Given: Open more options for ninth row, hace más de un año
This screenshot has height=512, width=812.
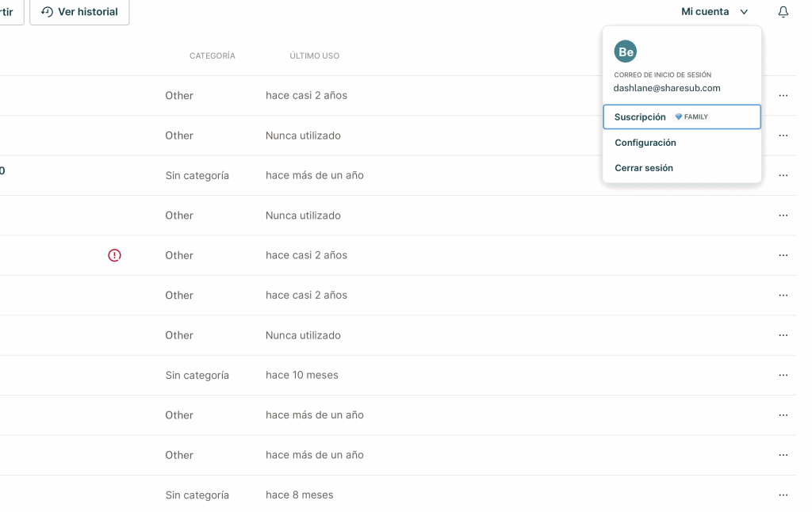Looking at the screenshot, I should pyautogui.click(x=783, y=415).
